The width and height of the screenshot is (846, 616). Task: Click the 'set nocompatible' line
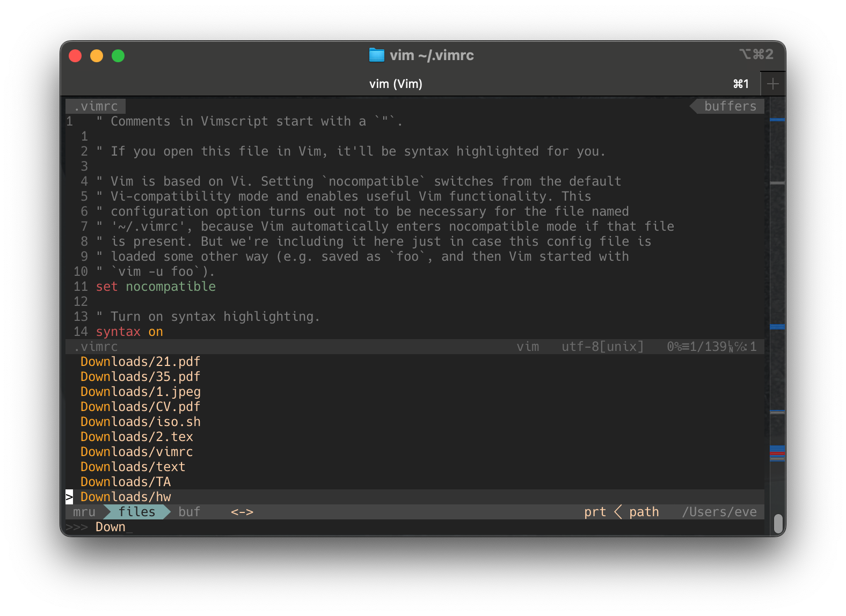[x=156, y=287]
